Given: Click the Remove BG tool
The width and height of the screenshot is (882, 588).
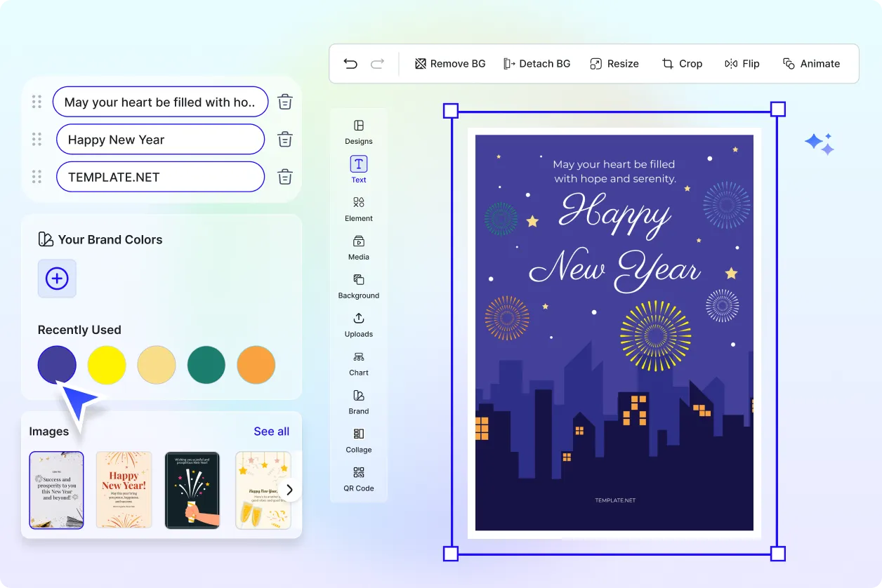Looking at the screenshot, I should pos(449,63).
